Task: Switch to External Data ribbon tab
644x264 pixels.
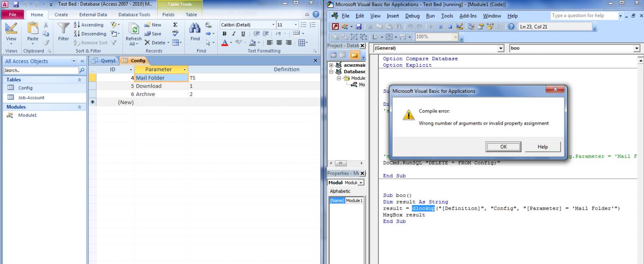Action: click(93, 15)
